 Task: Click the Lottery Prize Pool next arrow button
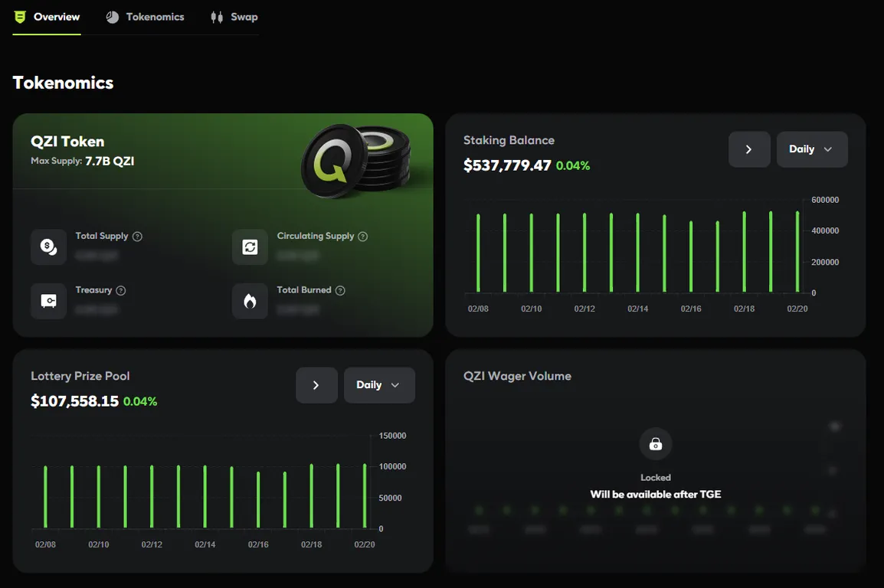316,385
